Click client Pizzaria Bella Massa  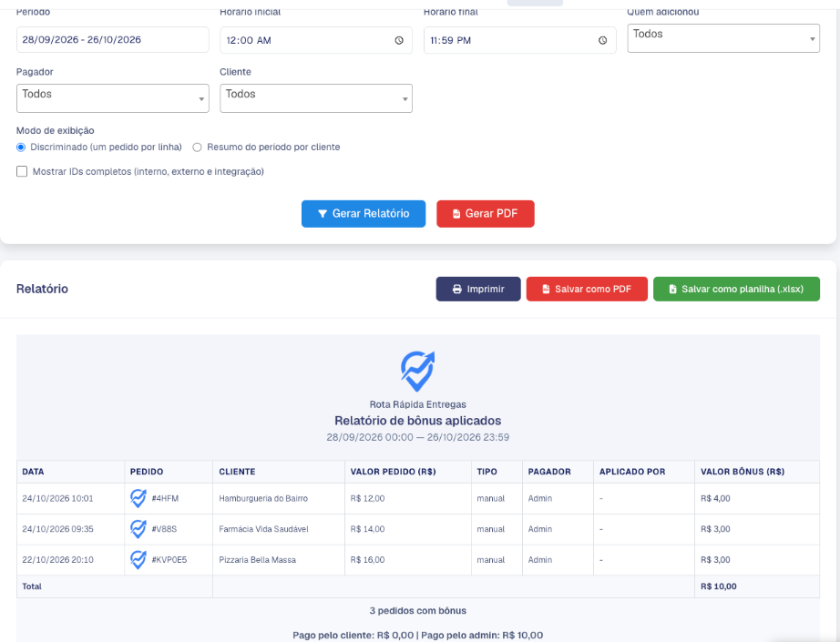click(258, 559)
